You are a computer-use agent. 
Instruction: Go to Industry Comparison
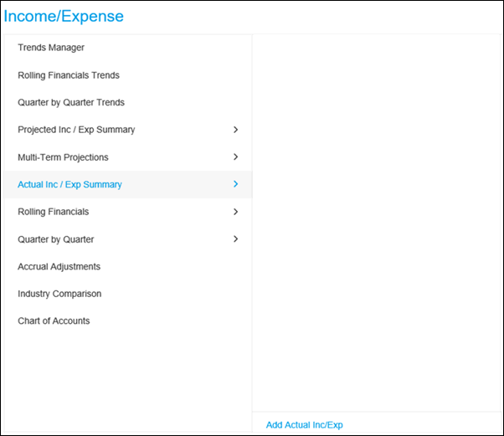pyautogui.click(x=59, y=294)
